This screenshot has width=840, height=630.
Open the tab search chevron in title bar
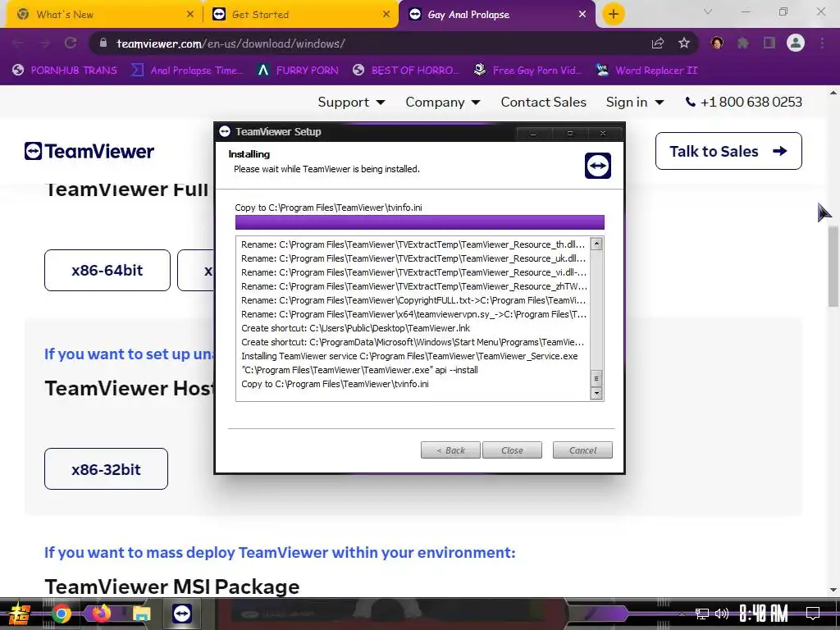(x=708, y=11)
